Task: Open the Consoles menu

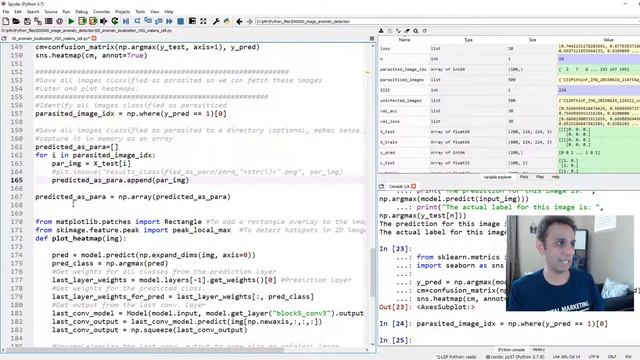Action: coord(102,12)
